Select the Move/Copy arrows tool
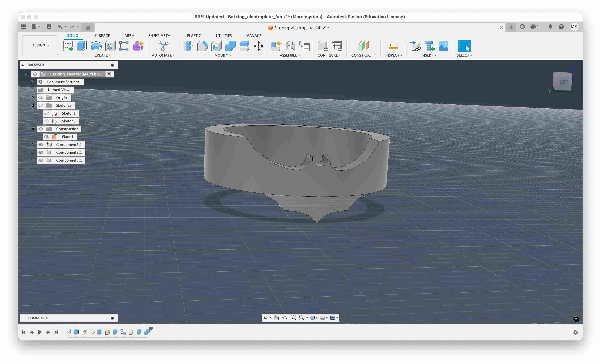 click(x=259, y=46)
